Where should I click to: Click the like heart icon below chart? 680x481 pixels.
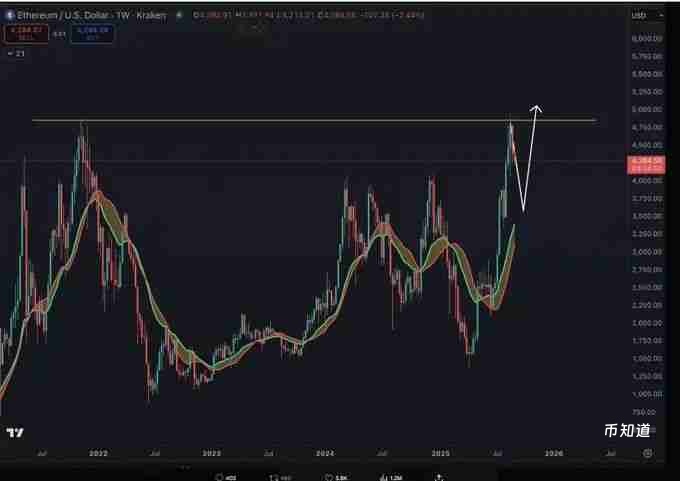pyautogui.click(x=328, y=476)
